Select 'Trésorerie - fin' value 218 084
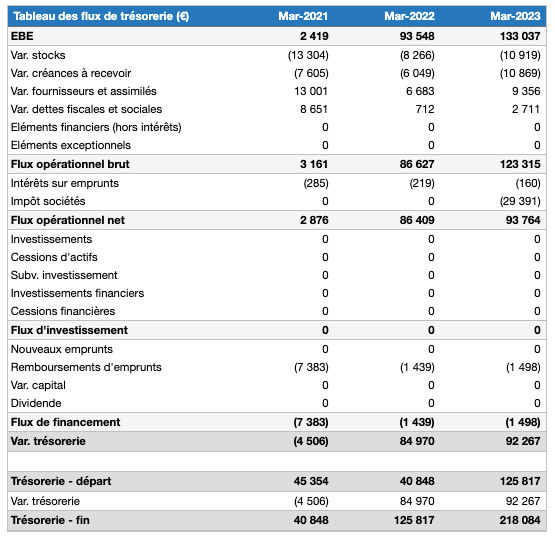 coord(520,520)
